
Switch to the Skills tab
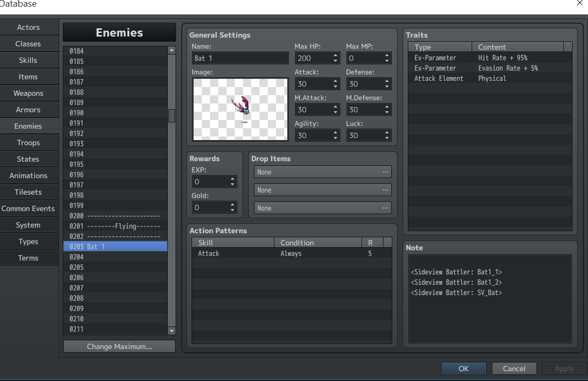click(x=29, y=60)
